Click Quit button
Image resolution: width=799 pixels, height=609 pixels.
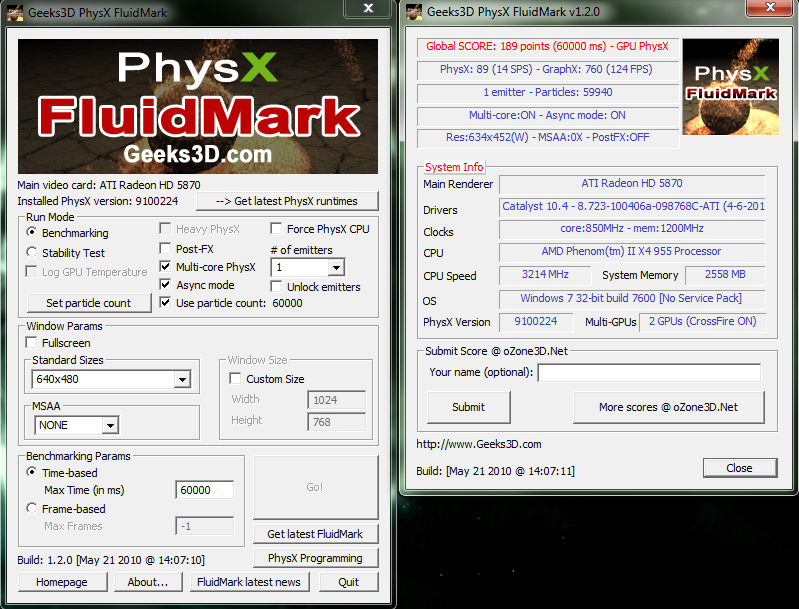pyautogui.click(x=349, y=582)
